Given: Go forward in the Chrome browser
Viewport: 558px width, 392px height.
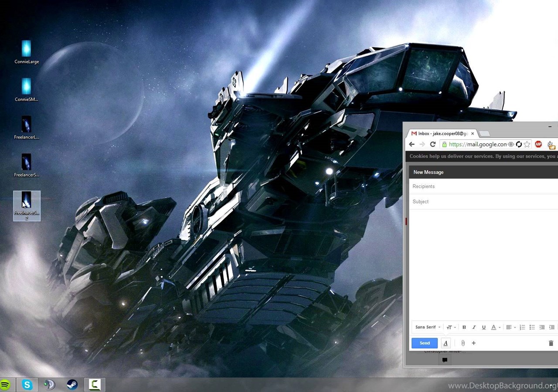Looking at the screenshot, I should click(422, 144).
